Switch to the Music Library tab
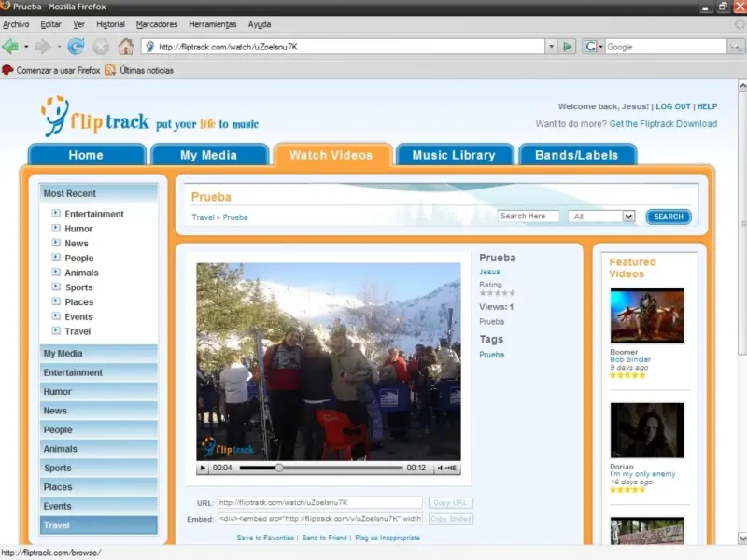Screen dimensions: 747x560 point(454,155)
